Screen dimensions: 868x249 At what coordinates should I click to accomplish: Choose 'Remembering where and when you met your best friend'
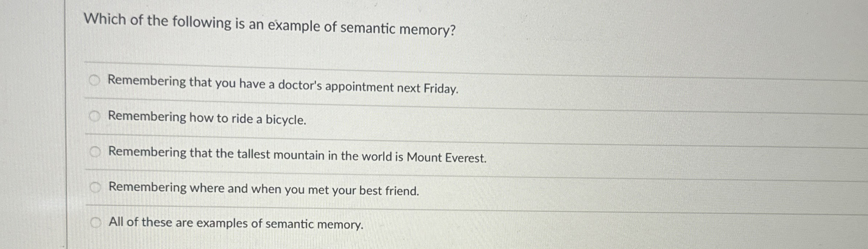click(x=264, y=190)
